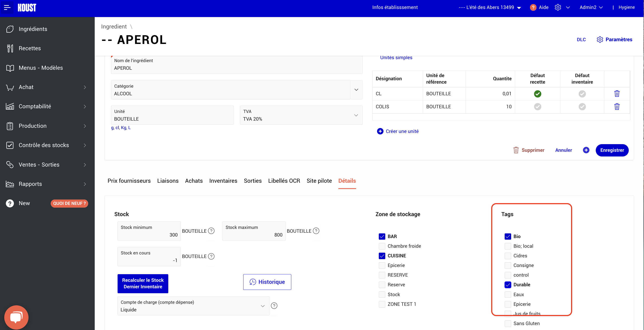Uncheck the CUISINE storage zone

pos(382,256)
